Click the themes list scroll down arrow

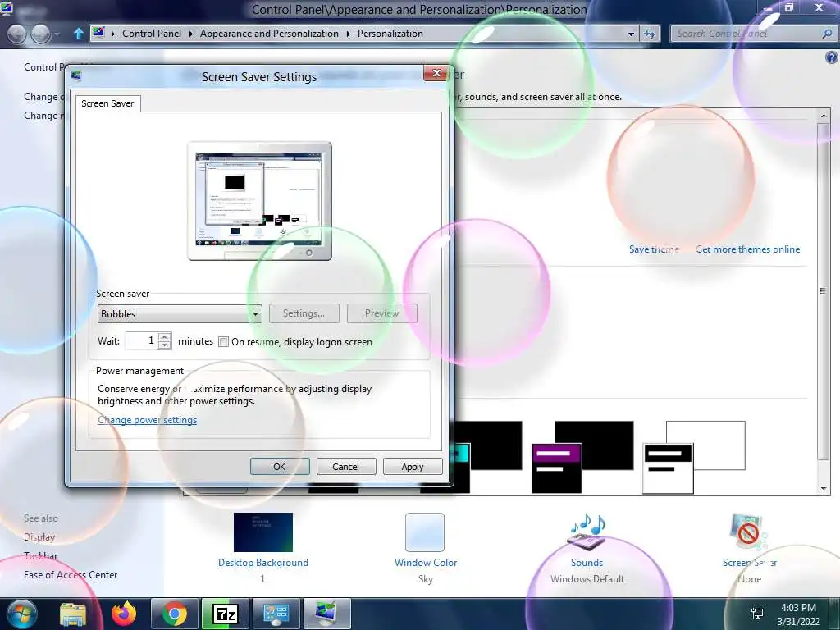tap(824, 489)
